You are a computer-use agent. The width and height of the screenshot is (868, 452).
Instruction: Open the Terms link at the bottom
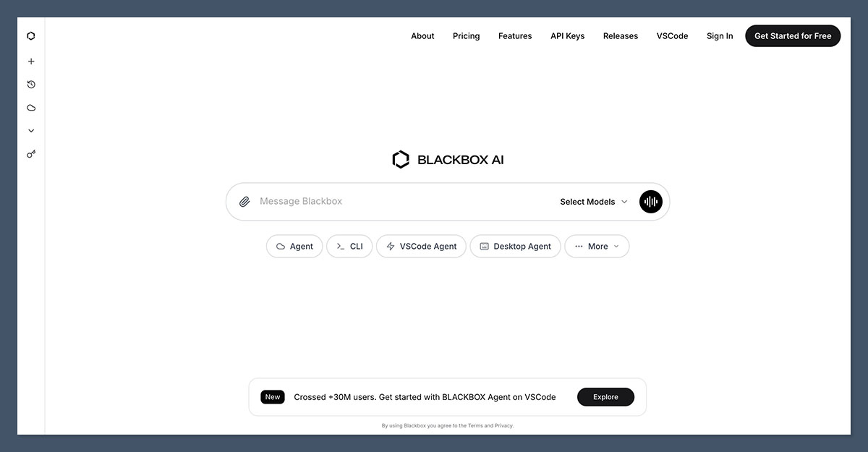coord(475,425)
